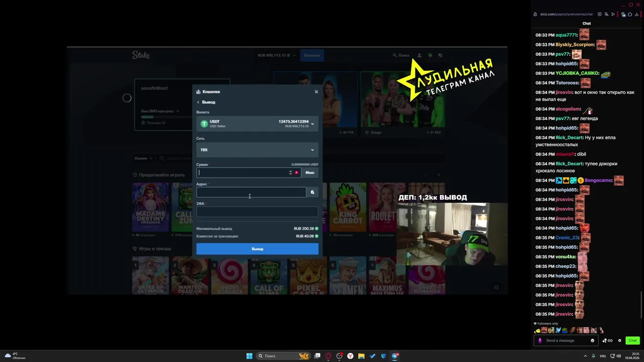Screen dimensions: 644x362
Task: Click the notifications bell icon in Stake header
Action: point(430,55)
